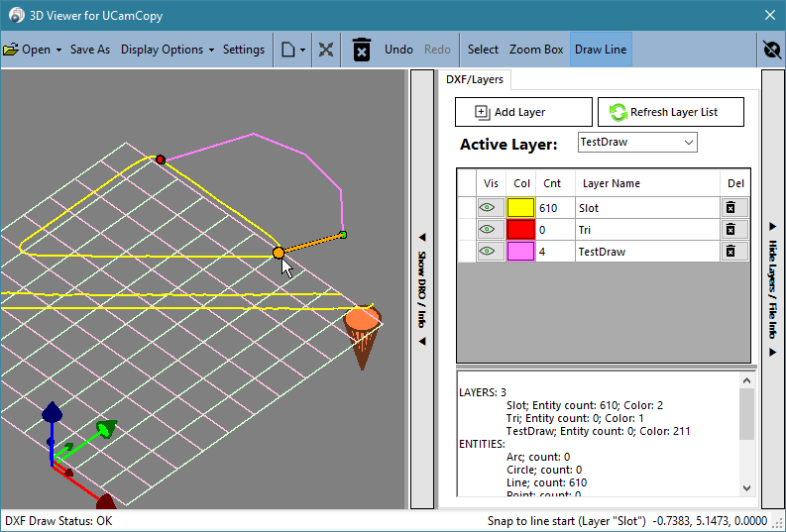Screen dimensions: 786x532
Task: Delete the Tri layer
Action: coord(734,230)
